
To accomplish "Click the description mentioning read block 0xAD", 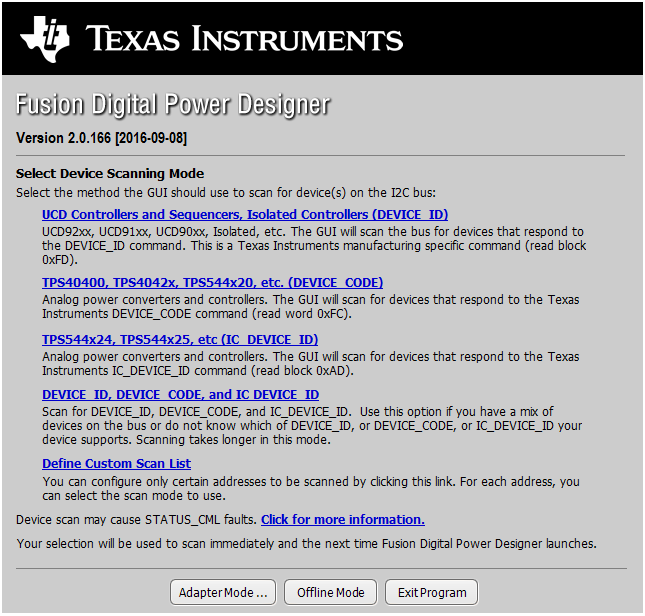I will coord(310,363).
